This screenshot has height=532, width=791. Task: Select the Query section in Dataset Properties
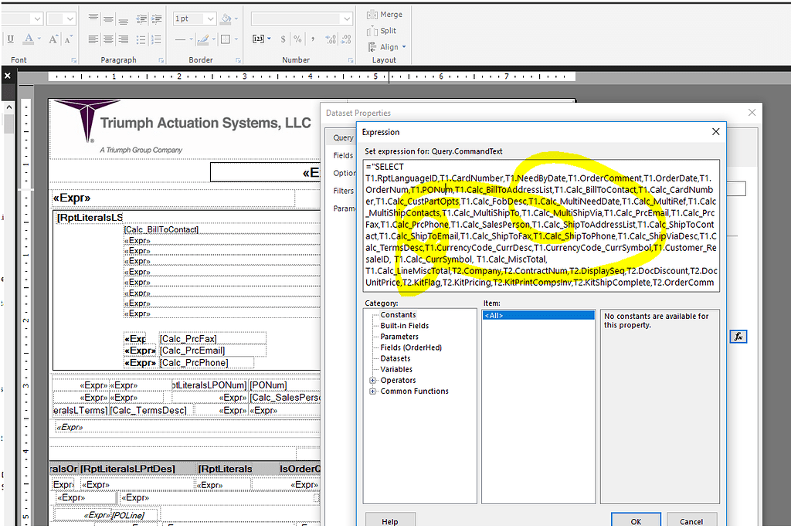point(342,137)
